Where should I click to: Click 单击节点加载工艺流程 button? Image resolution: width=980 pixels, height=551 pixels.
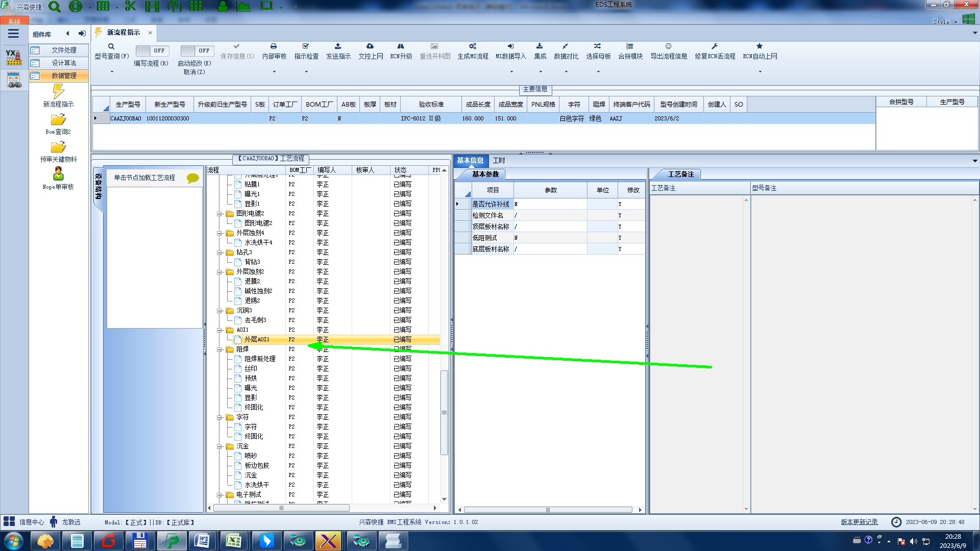144,178
